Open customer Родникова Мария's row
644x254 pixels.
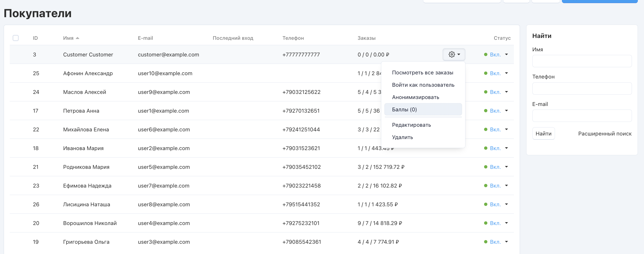click(86, 167)
